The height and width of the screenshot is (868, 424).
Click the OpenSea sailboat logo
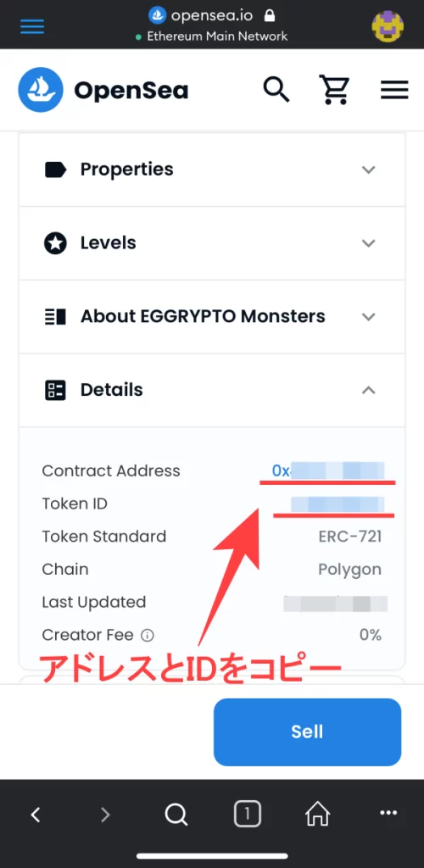tap(40, 90)
